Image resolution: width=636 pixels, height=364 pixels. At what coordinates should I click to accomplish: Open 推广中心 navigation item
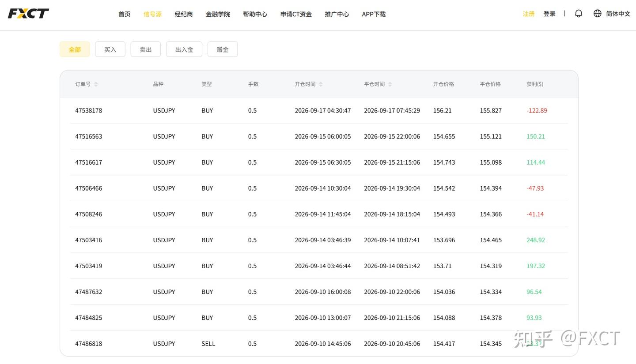337,14
